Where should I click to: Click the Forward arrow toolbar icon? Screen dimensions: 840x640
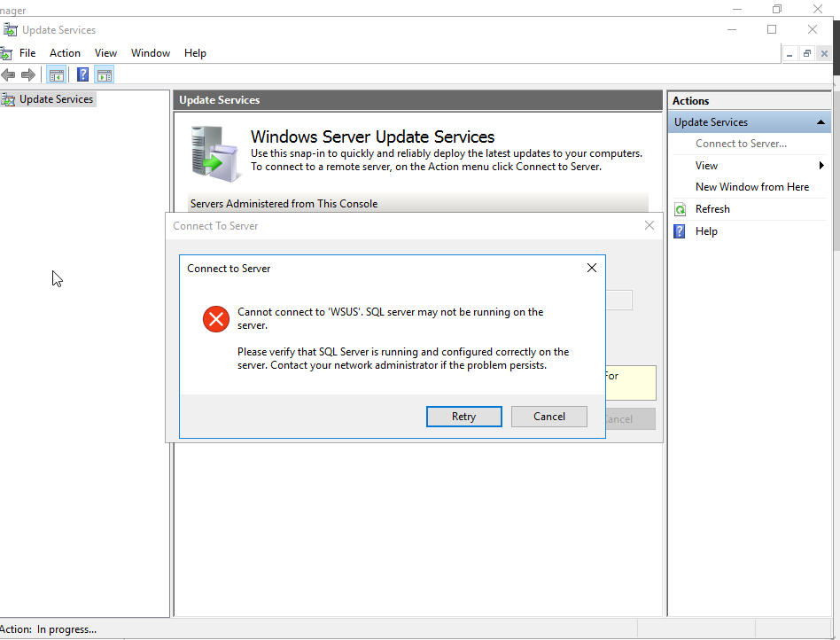click(27, 75)
